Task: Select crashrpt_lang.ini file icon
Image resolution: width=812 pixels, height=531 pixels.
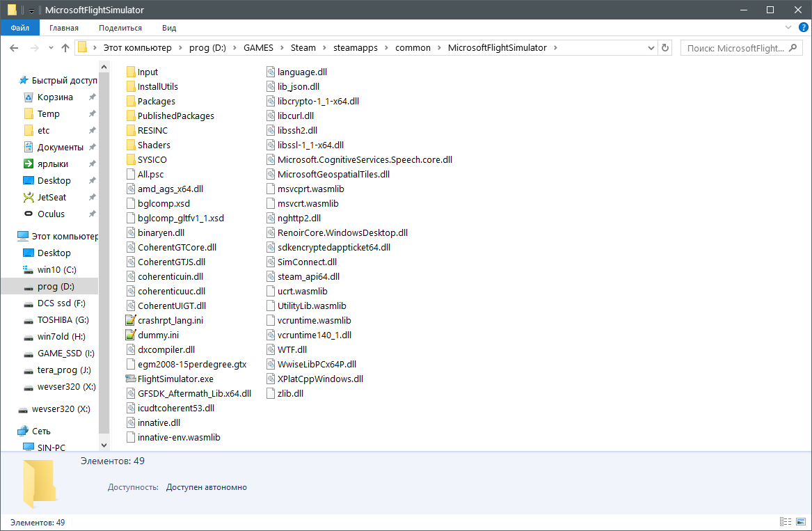Action: pyautogui.click(x=131, y=320)
